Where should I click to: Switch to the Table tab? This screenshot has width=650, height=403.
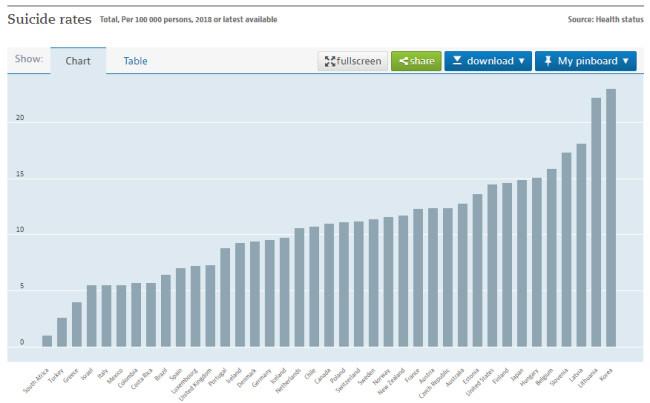(x=135, y=61)
